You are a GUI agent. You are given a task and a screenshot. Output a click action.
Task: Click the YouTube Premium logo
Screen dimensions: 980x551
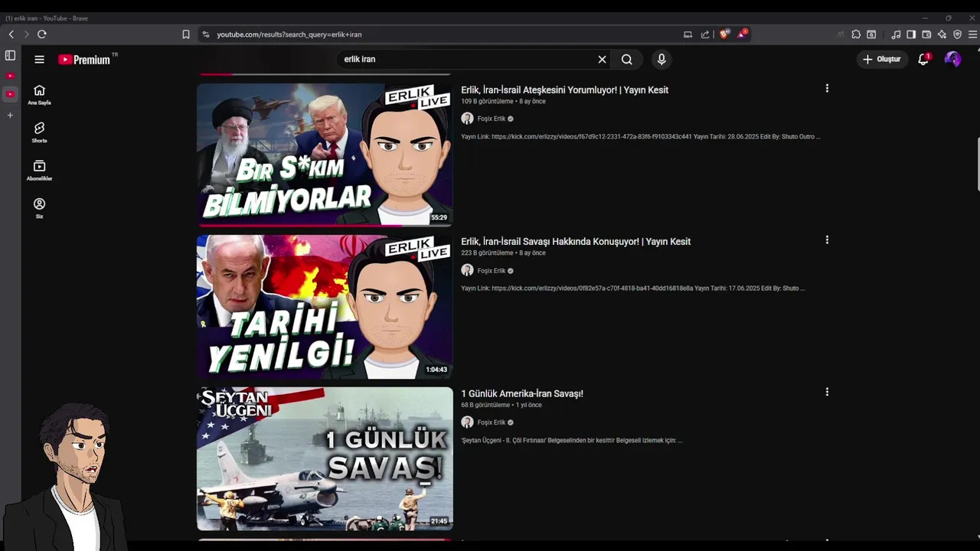(x=84, y=59)
